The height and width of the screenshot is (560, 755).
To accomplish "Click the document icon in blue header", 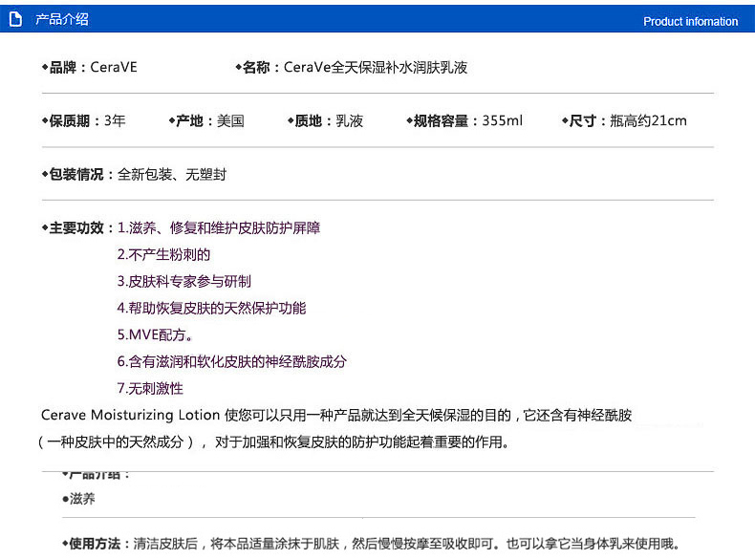I will point(15,19).
